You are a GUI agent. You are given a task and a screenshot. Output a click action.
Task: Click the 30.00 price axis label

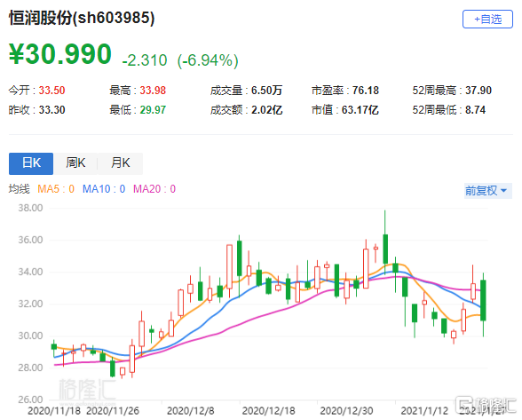[30, 336]
